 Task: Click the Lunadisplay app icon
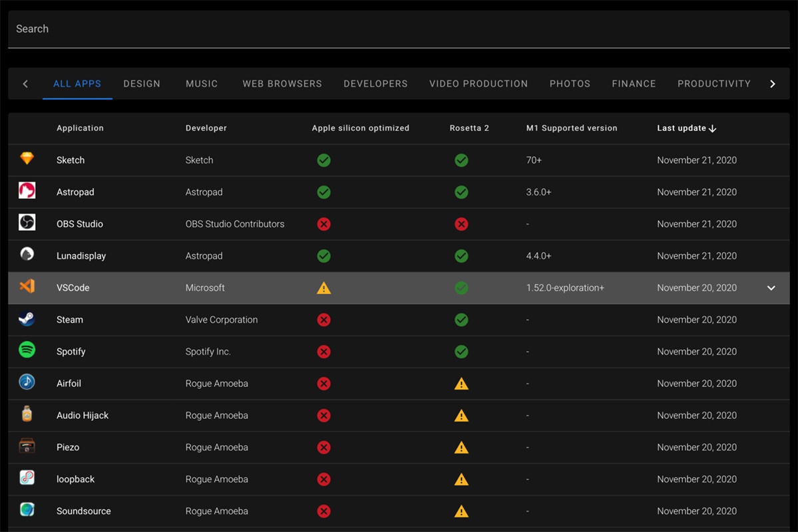[27, 254]
